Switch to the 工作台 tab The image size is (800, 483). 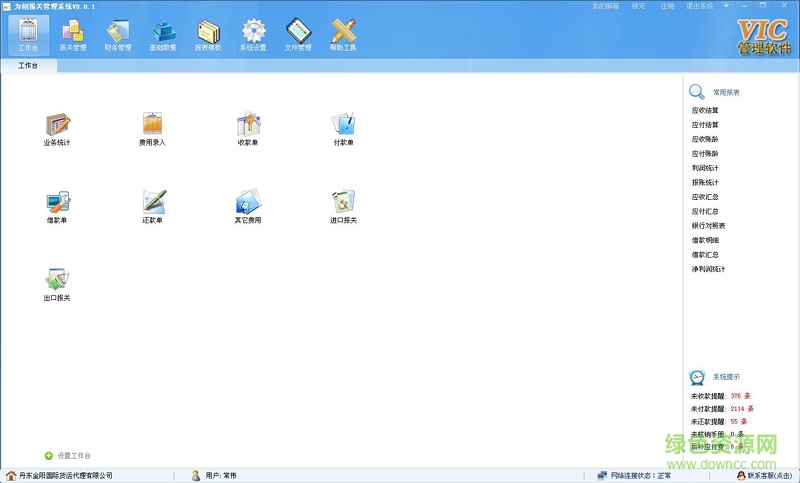pos(29,66)
